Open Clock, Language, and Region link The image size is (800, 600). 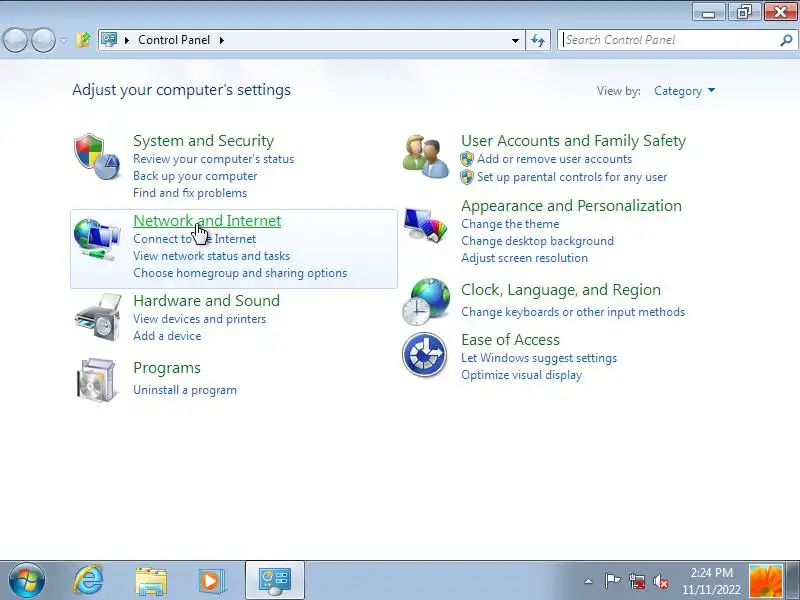(x=561, y=290)
